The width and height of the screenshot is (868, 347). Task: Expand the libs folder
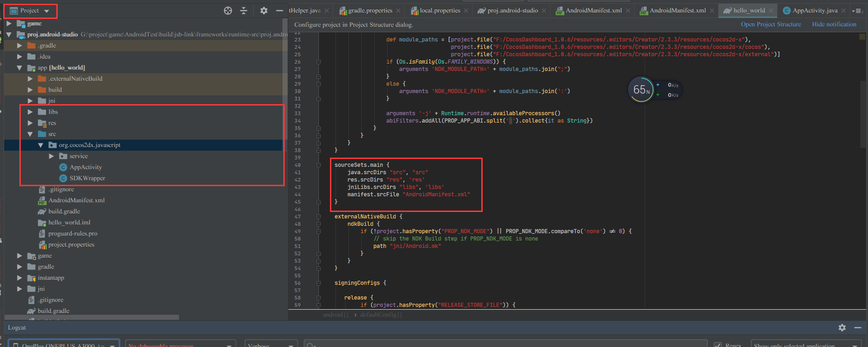30,112
